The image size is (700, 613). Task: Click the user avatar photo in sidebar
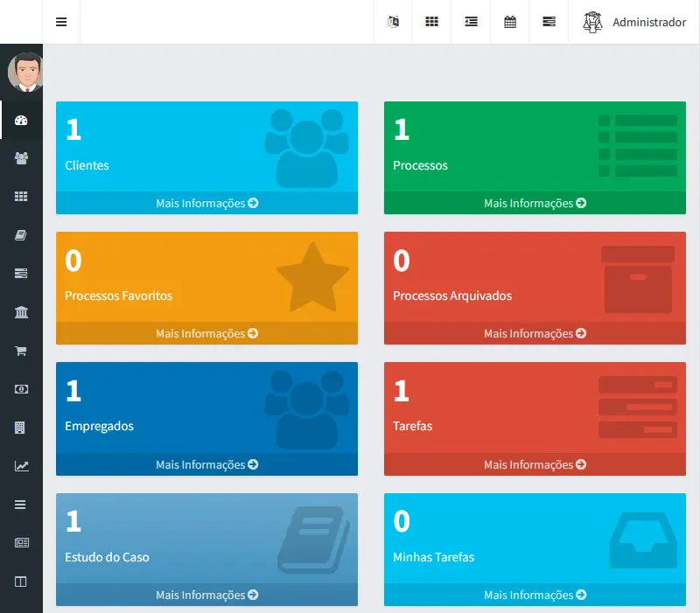(26, 73)
